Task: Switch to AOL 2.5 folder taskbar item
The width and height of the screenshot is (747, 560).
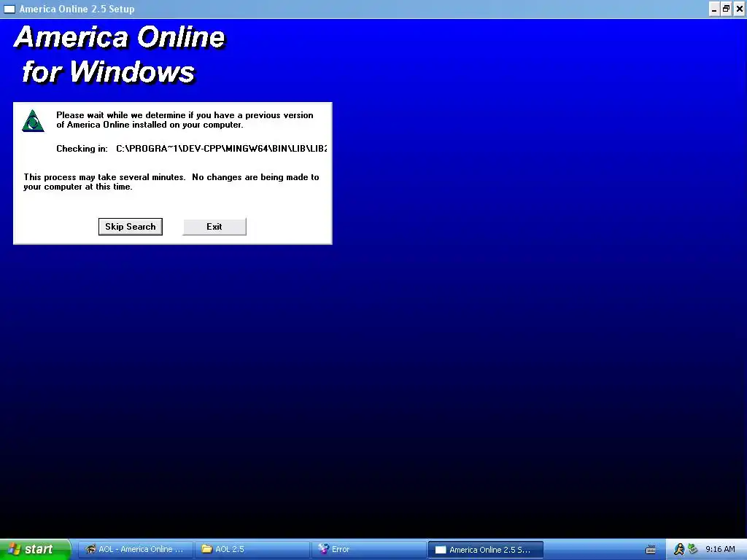Action: (252, 549)
